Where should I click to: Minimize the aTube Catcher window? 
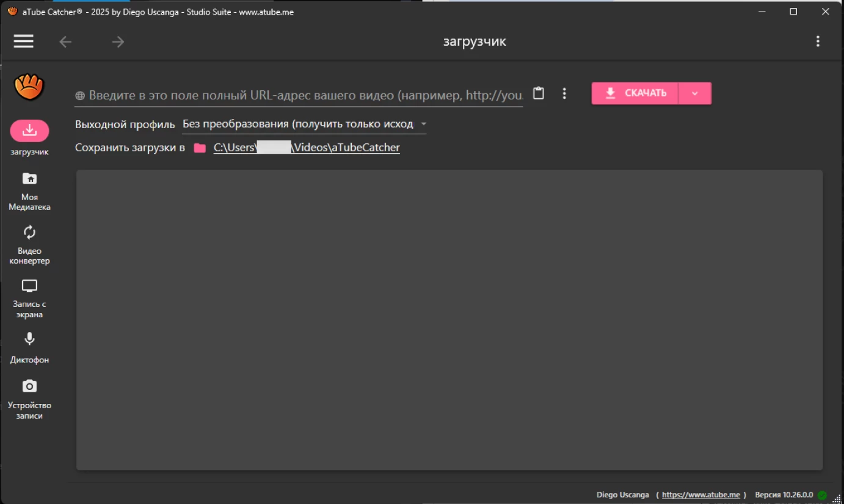(x=762, y=12)
